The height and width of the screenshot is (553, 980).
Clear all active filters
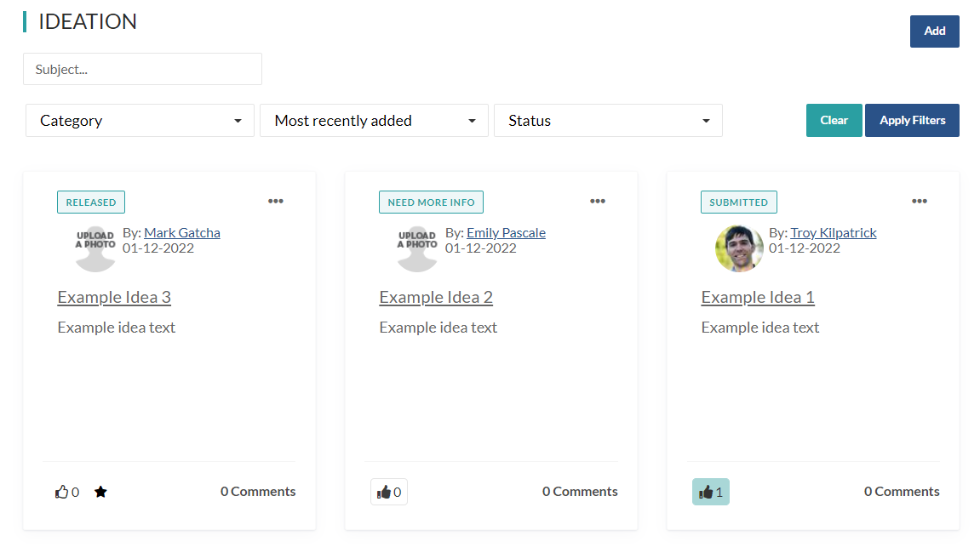coord(834,120)
